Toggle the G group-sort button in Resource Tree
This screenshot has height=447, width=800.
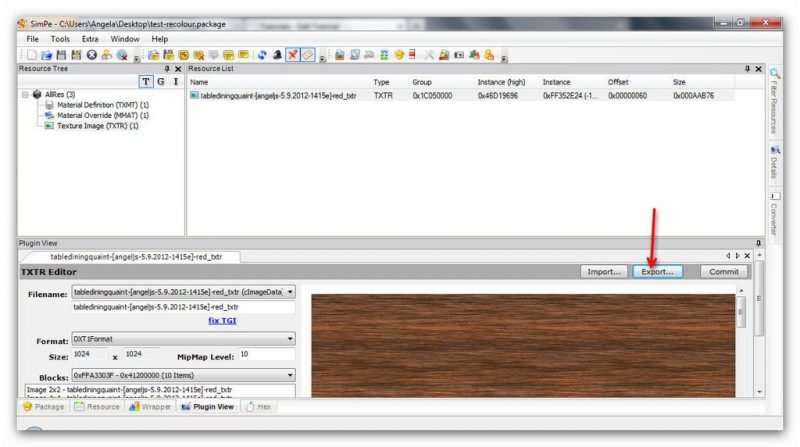click(x=161, y=82)
